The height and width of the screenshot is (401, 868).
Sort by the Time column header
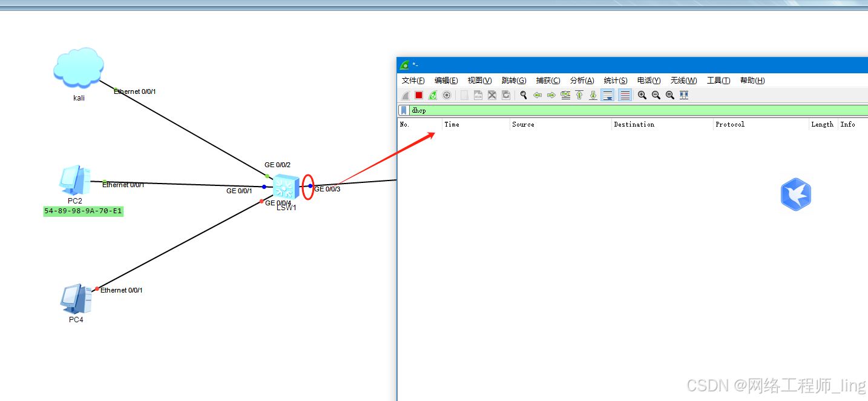[x=476, y=124]
